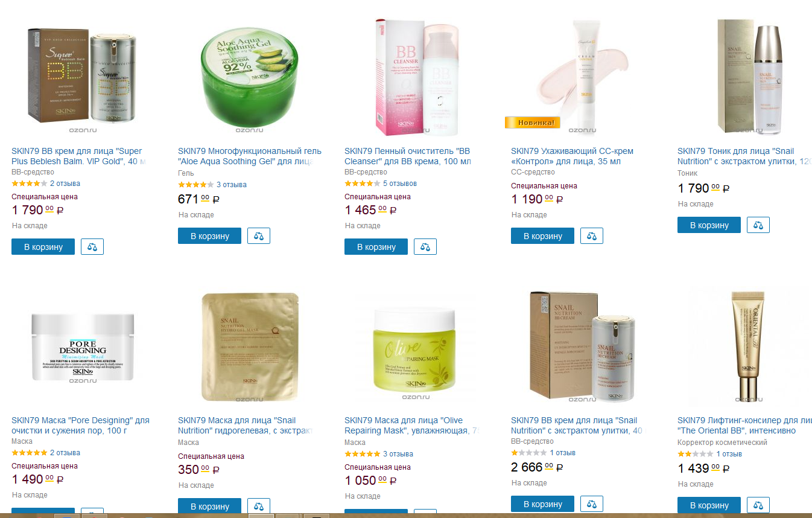Add BB Cleanser to comparison list
The width and height of the screenshot is (812, 518).
click(x=425, y=246)
